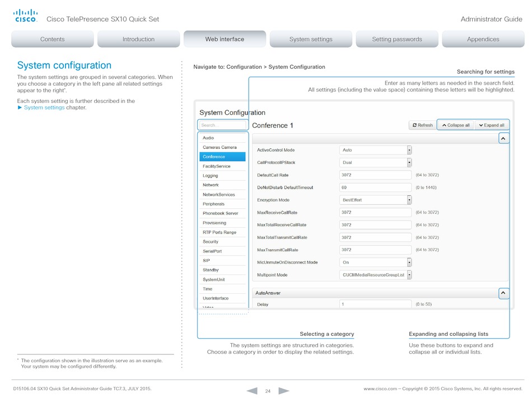Screen dimensions: 532x398
Task: Select the SystemUnit category
Action: (x=222, y=279)
